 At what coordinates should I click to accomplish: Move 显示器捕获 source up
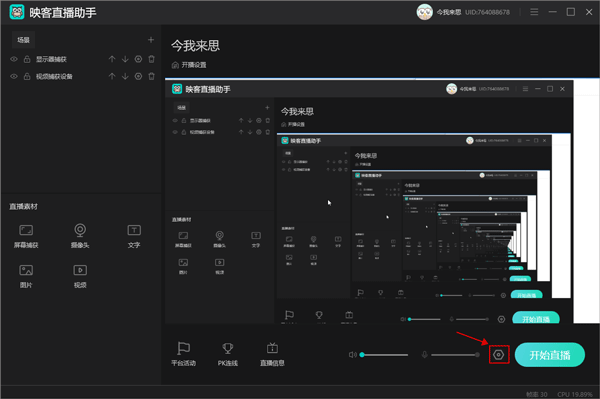click(112, 59)
